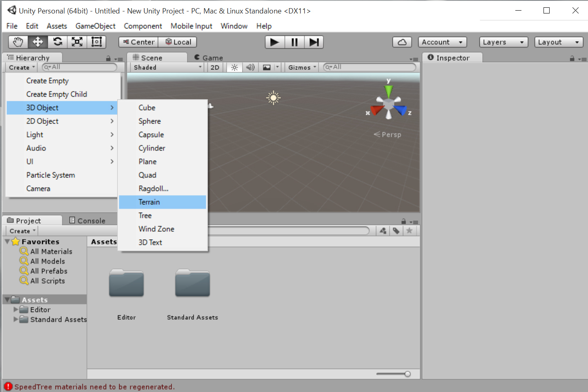Choose Particle System menu item

click(62, 175)
